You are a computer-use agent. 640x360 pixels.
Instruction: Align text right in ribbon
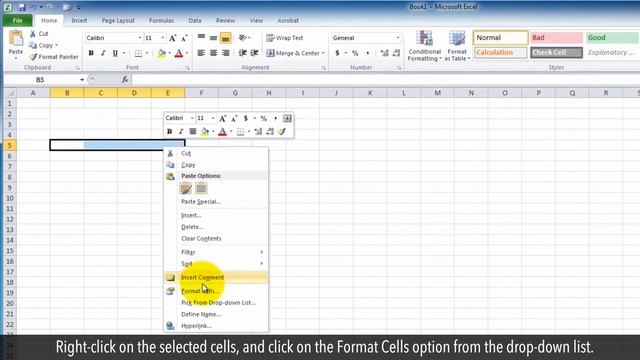click(x=225, y=53)
